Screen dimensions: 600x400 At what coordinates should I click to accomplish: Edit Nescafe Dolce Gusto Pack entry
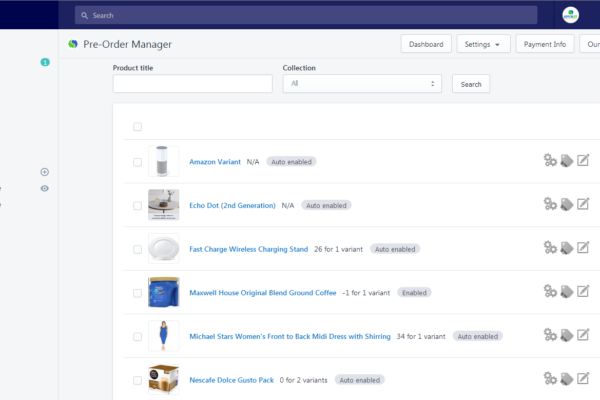click(x=583, y=378)
